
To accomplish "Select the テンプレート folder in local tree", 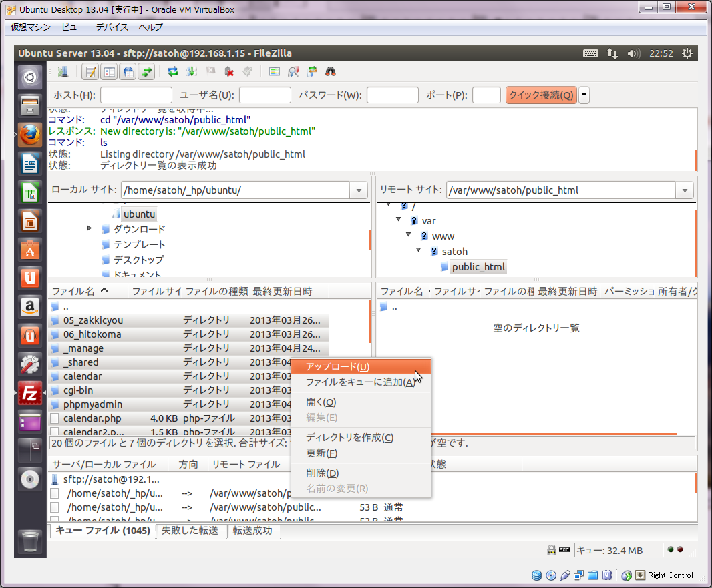I will [139, 244].
